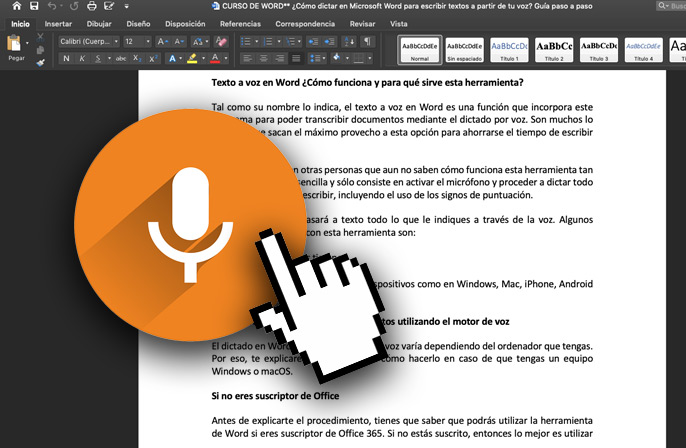Viewport: 686px width, 448px height.
Task: Open the Calibri font name dropdown
Action: pos(87,41)
